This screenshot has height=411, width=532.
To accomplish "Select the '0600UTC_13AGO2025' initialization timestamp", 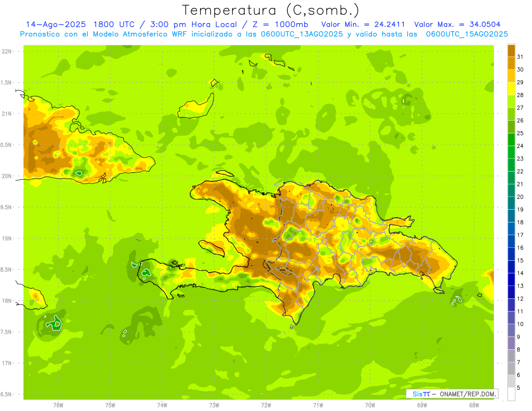I will [x=300, y=34].
